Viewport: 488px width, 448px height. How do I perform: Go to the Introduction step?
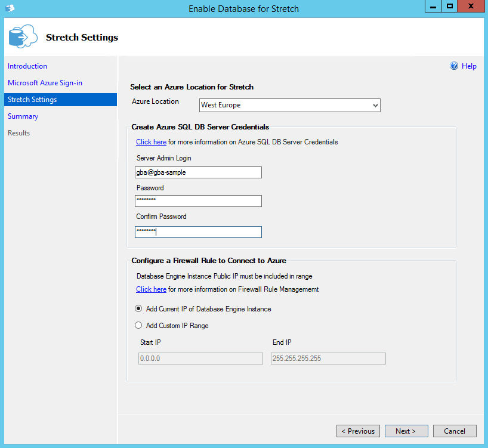(x=27, y=66)
